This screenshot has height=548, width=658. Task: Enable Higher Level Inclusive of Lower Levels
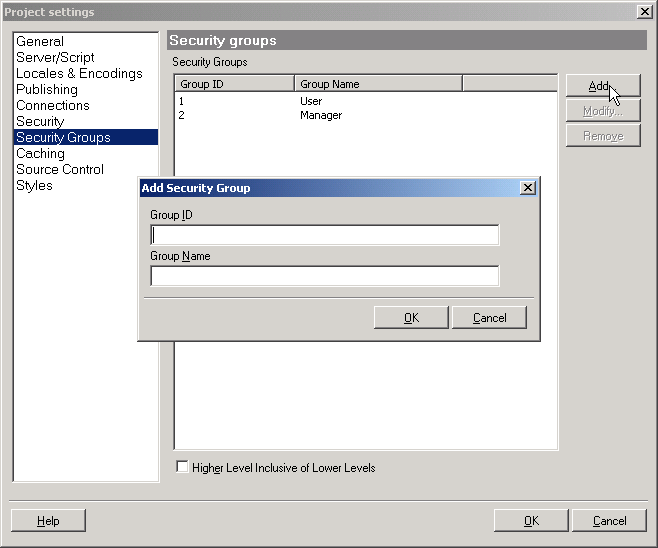(x=182, y=467)
